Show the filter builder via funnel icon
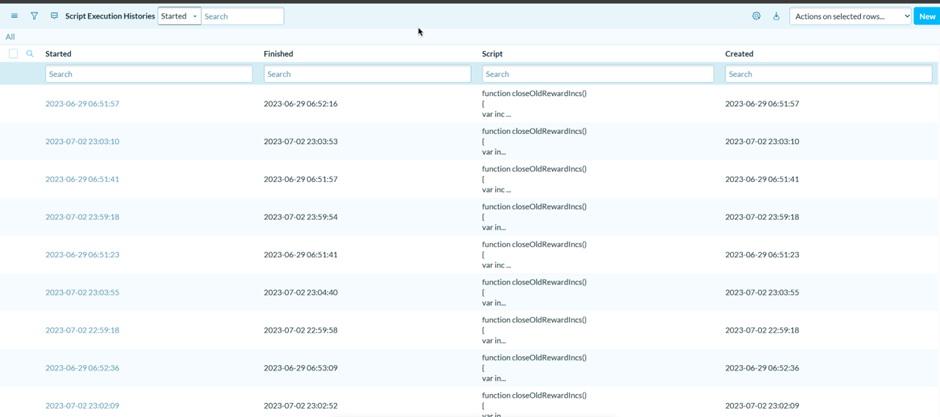The height and width of the screenshot is (417, 940). (x=34, y=16)
